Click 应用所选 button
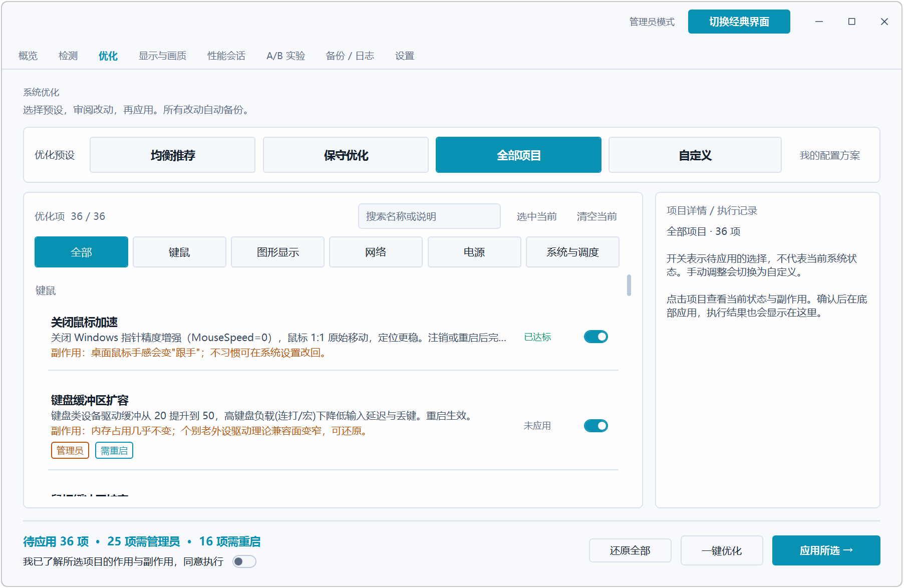 pos(826,550)
